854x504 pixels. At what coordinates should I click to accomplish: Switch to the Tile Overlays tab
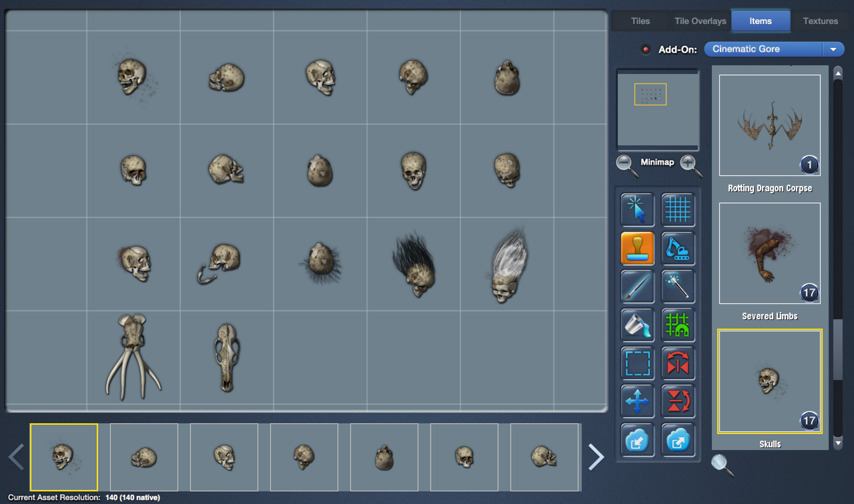click(700, 21)
